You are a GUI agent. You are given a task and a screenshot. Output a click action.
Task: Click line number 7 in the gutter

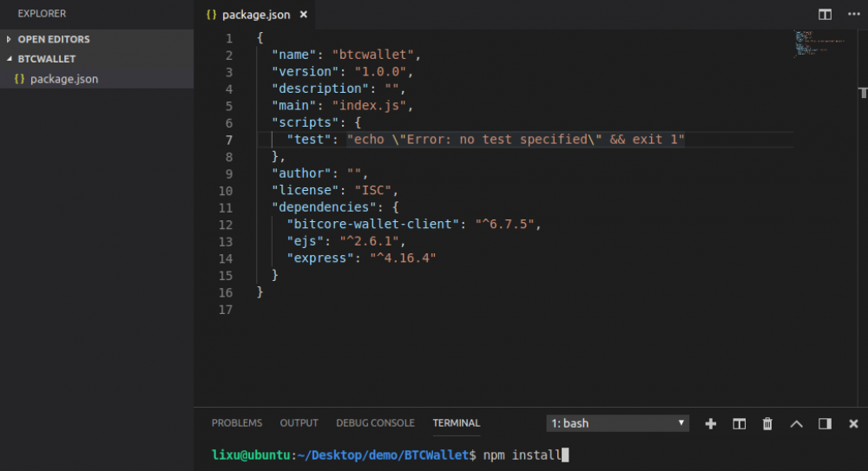pos(228,140)
